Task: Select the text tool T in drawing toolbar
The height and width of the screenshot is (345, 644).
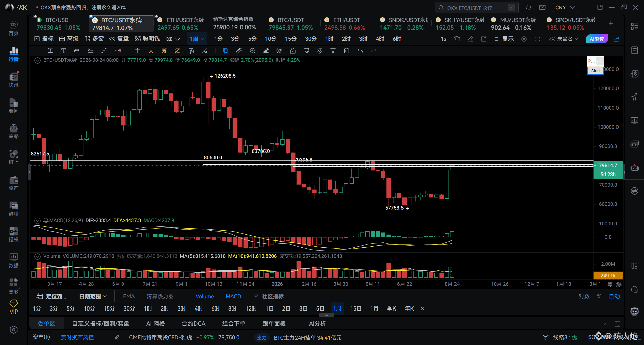Action: click(x=63, y=51)
